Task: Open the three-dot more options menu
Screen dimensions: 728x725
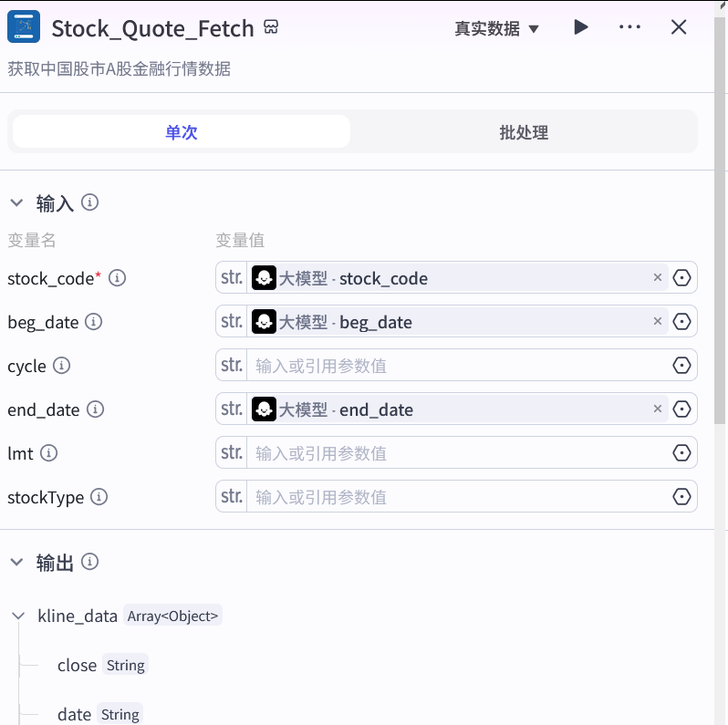Action: point(629,27)
